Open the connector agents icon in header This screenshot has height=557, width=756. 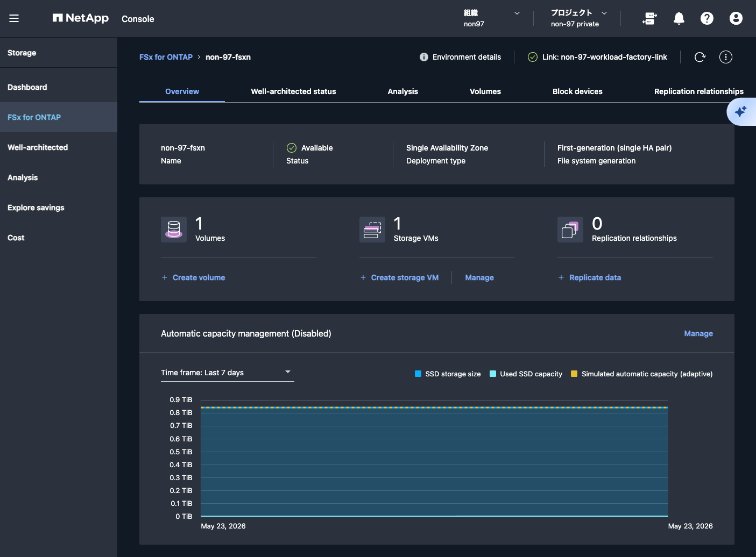[x=650, y=18]
